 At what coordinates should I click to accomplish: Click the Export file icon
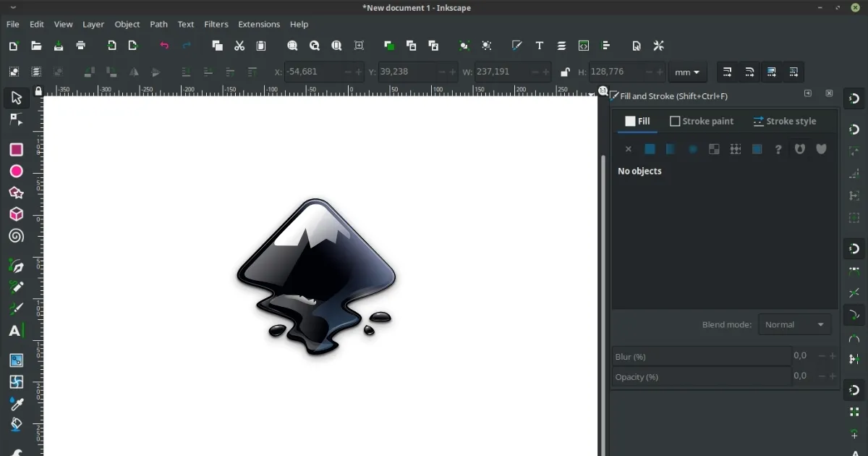pos(133,46)
